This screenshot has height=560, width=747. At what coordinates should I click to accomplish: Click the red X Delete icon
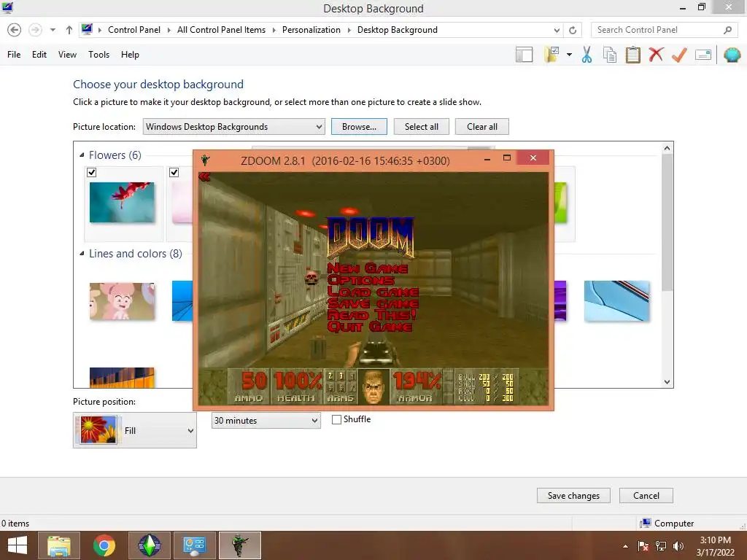656,55
